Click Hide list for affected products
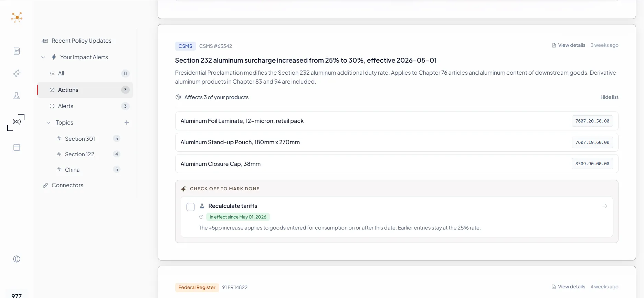The height and width of the screenshot is (298, 644). point(609,97)
